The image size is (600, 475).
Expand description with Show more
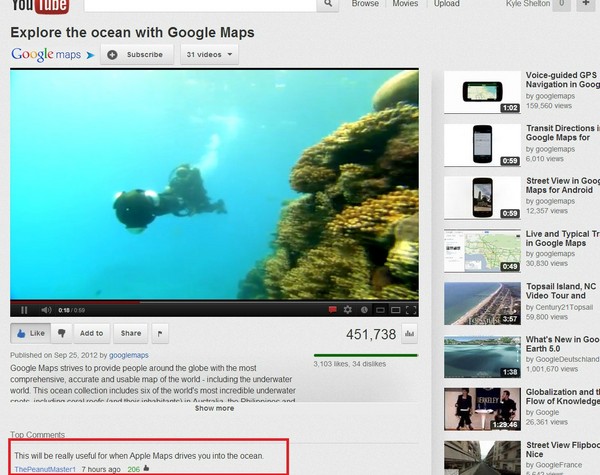click(x=214, y=408)
